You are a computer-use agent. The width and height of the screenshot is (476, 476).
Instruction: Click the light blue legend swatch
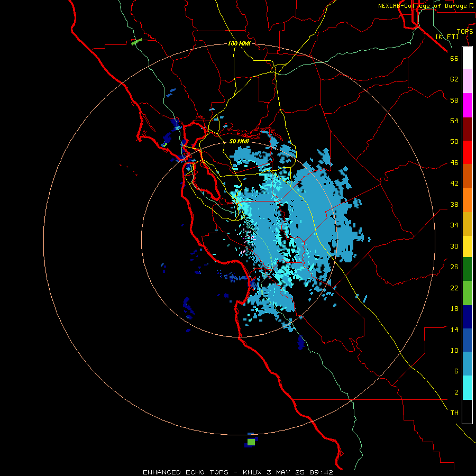[467, 364]
